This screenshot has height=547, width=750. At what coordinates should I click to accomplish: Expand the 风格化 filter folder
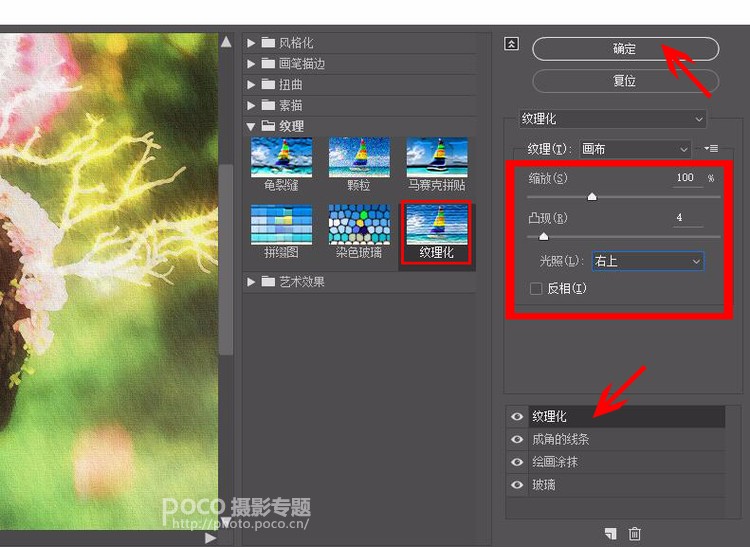(x=251, y=43)
